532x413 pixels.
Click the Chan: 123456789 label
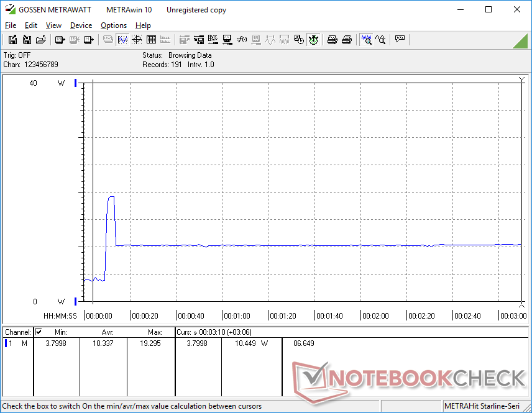point(31,65)
